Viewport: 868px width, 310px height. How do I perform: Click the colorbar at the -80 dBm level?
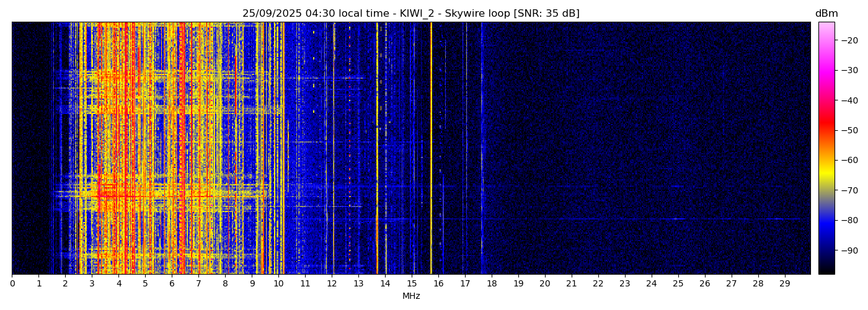[x=826, y=220]
